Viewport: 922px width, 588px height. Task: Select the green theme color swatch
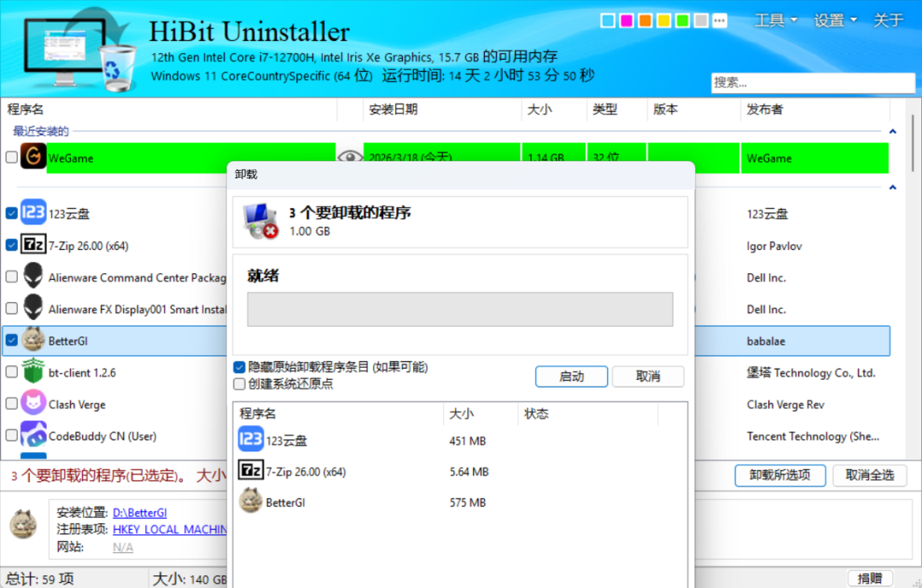click(x=683, y=20)
